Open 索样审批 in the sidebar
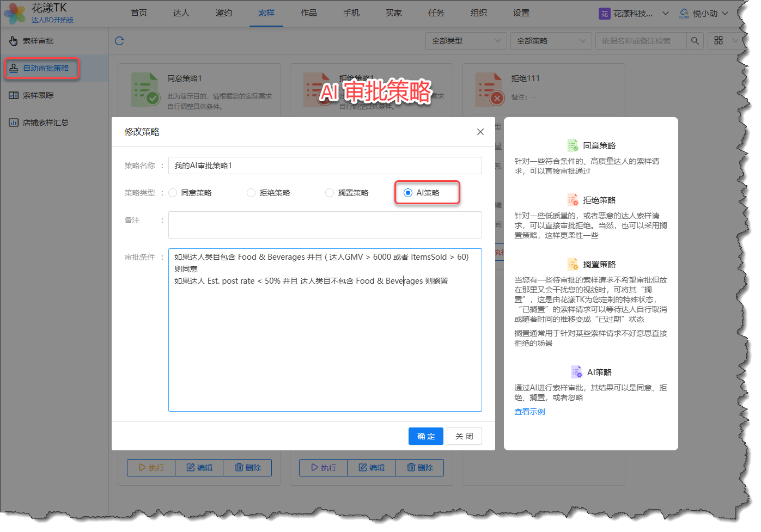The height and width of the screenshot is (532, 761). 38,41
